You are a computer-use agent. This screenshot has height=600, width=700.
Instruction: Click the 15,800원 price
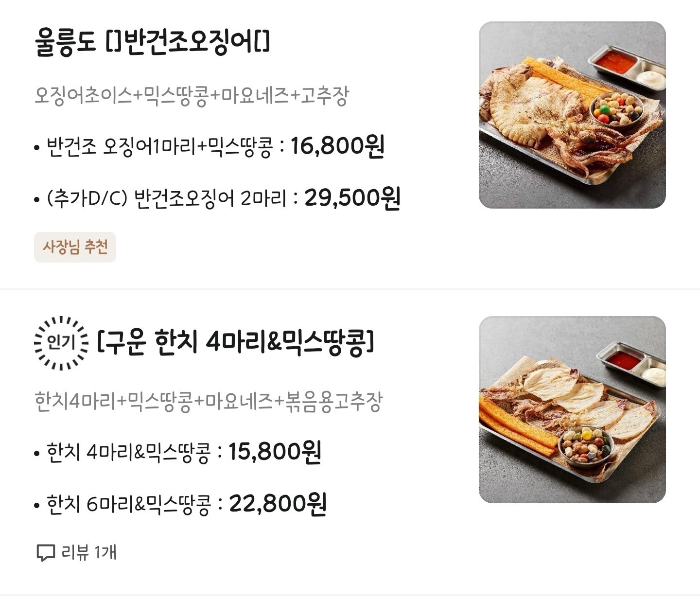[275, 452]
